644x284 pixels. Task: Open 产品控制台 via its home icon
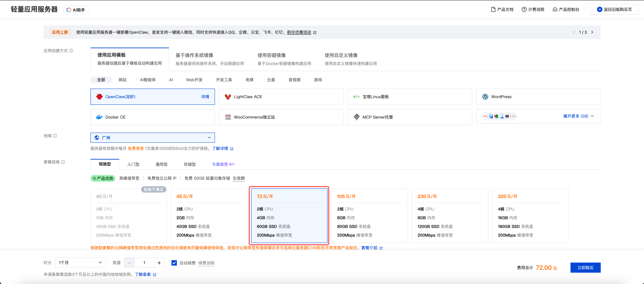[555, 10]
